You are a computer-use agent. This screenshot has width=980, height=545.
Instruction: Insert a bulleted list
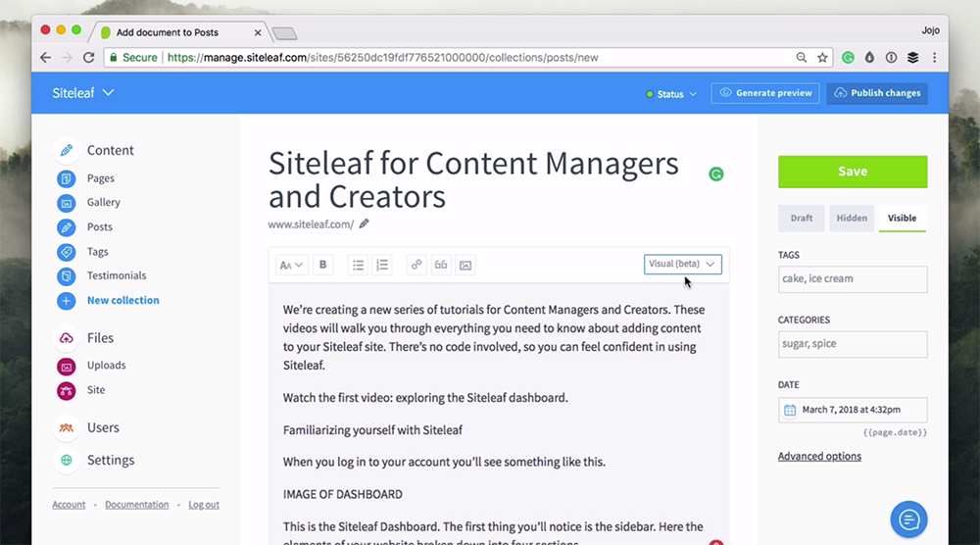pos(358,265)
